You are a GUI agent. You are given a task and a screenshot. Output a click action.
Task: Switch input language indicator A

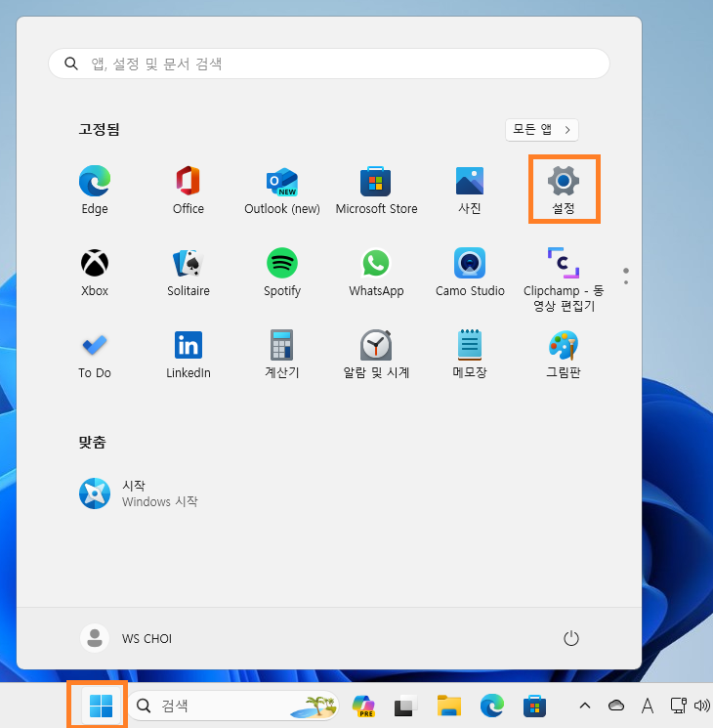(648, 706)
